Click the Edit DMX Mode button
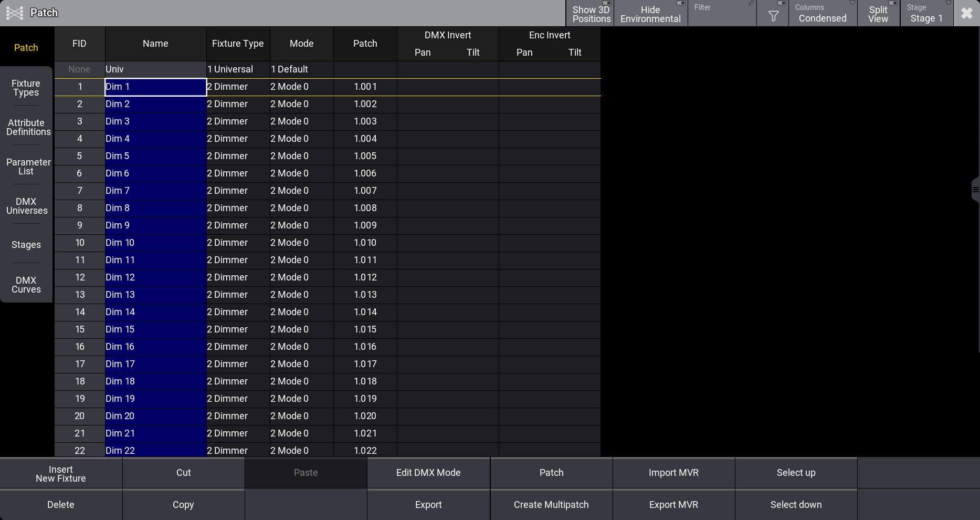The image size is (980, 520). pyautogui.click(x=428, y=473)
